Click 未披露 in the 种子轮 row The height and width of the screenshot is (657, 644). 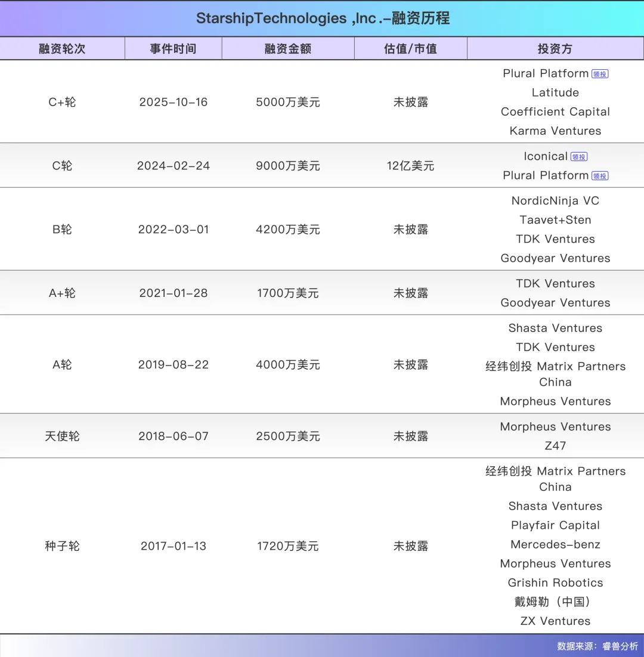[411, 546]
